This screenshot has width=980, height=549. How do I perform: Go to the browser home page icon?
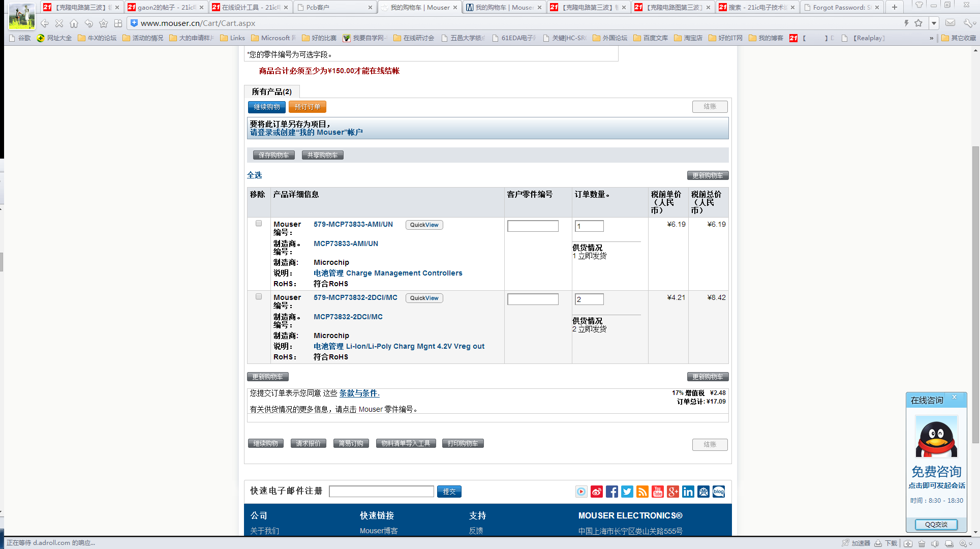coord(74,23)
